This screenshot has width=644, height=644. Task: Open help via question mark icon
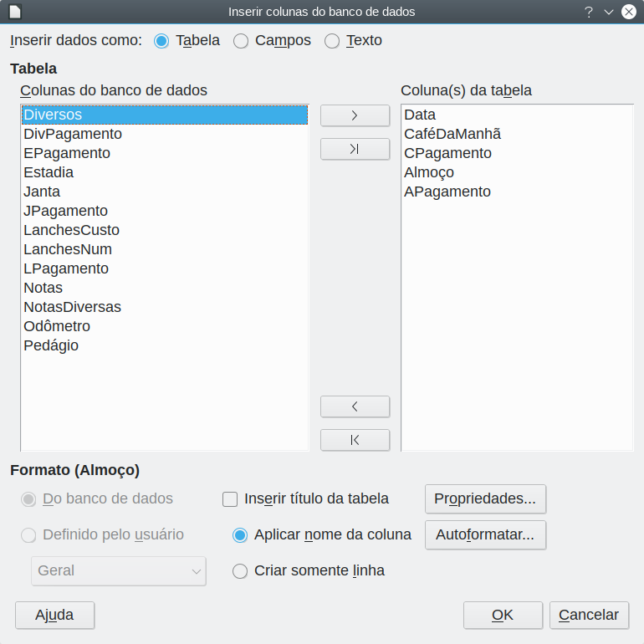[589, 12]
